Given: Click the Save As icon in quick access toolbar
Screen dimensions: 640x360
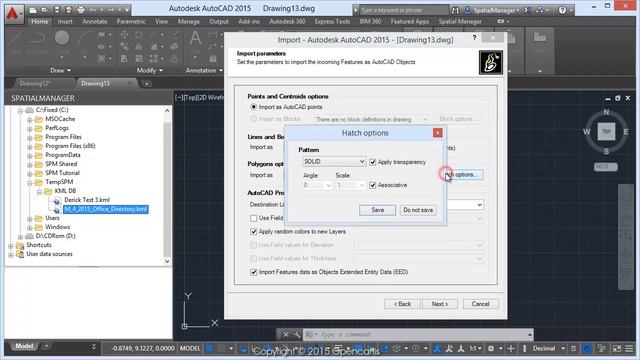Looking at the screenshot, I should (x=68, y=9).
